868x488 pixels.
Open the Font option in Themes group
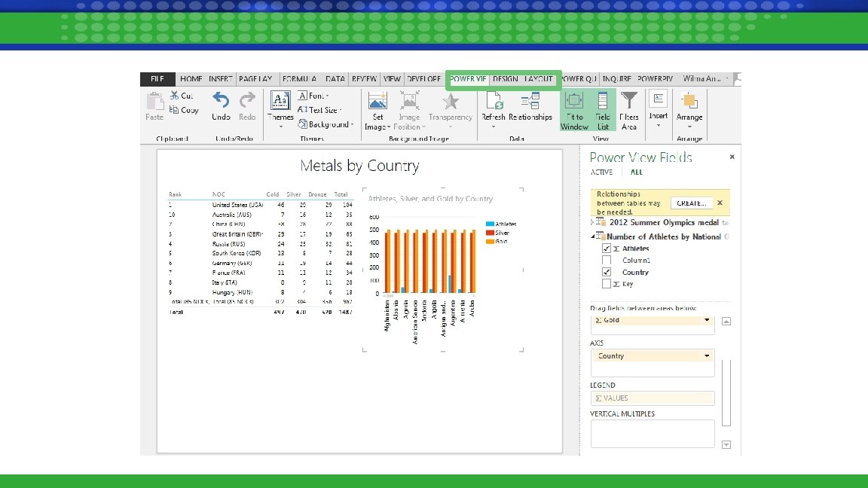click(x=313, y=96)
